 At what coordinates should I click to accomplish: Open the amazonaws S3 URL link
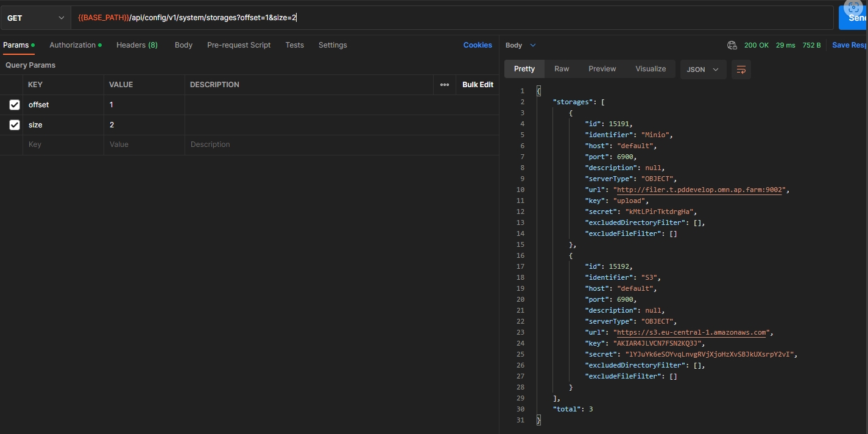click(x=692, y=332)
